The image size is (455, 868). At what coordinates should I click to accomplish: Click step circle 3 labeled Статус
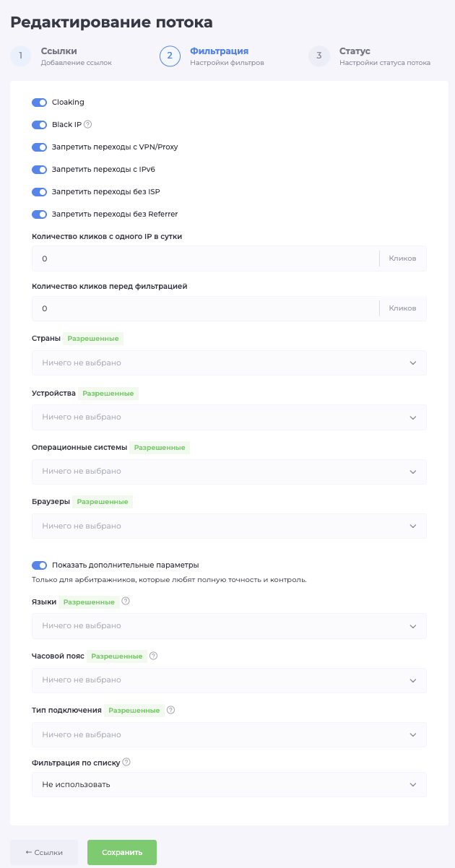pos(318,56)
